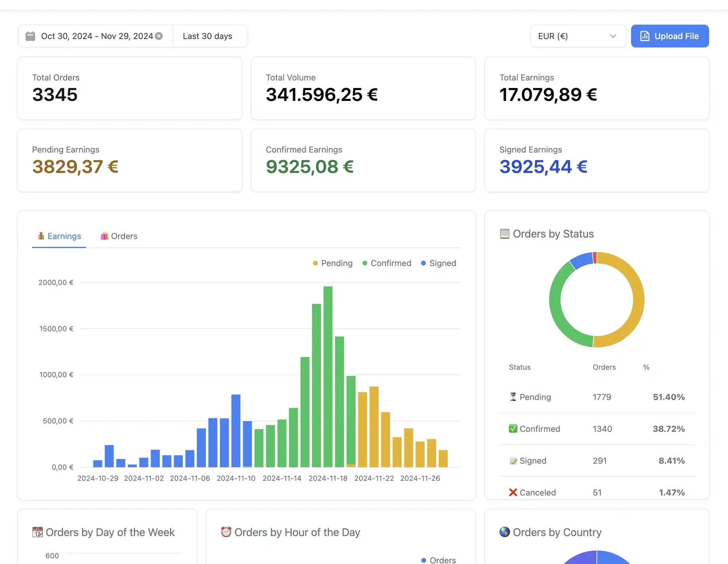Open the EUR (€) currency dropdown
The height and width of the screenshot is (564, 728).
click(578, 36)
